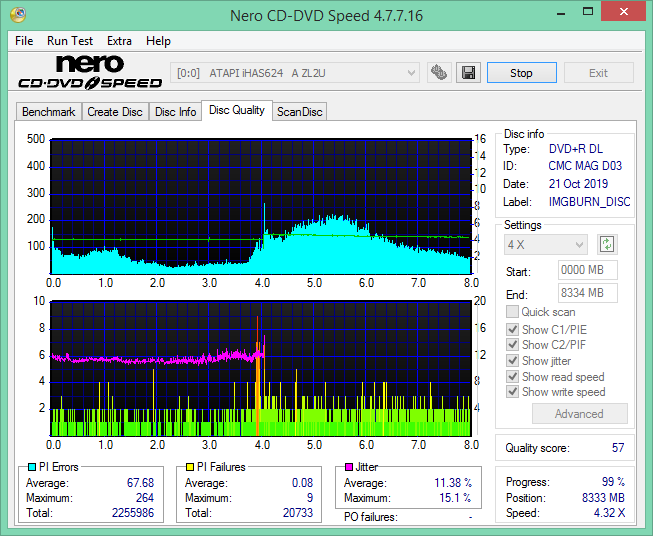Open the drive options tools icon
The height and width of the screenshot is (536, 653).
tap(439, 73)
